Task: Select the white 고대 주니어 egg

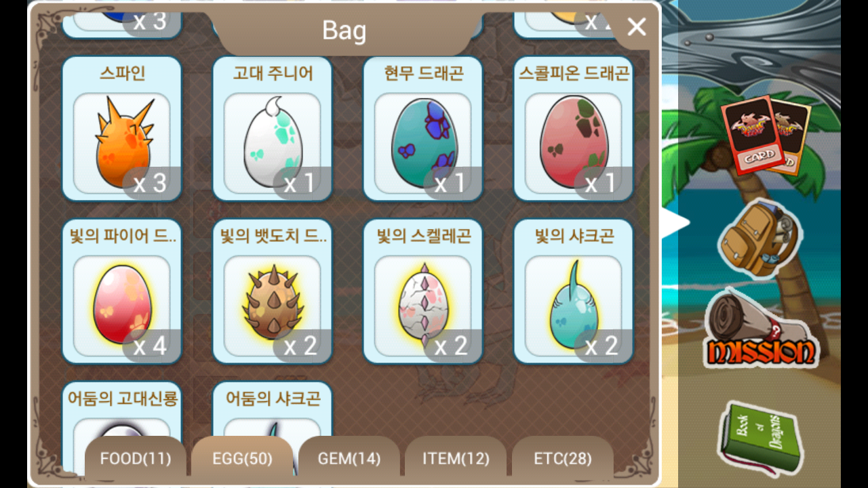Action: (x=273, y=129)
